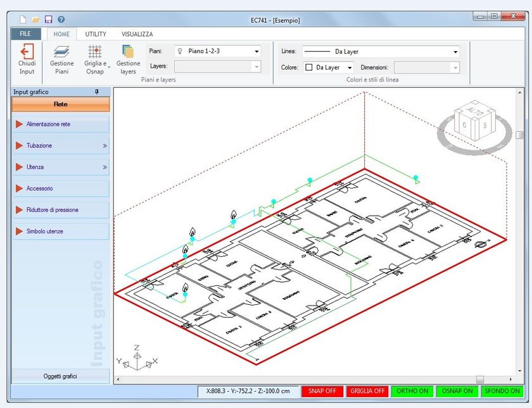Open the Colore Da Layer color picker
Viewport: 532px width, 408px height.
point(329,68)
